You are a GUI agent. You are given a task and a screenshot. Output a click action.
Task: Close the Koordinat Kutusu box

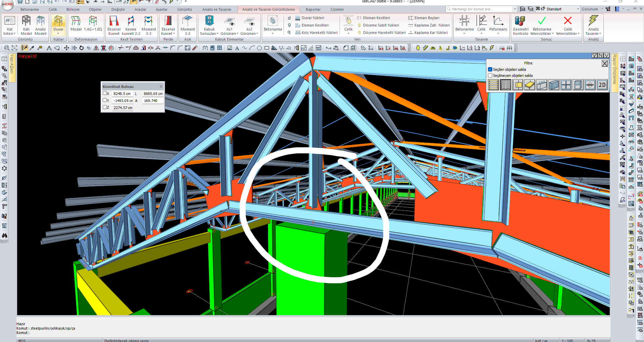point(161,86)
